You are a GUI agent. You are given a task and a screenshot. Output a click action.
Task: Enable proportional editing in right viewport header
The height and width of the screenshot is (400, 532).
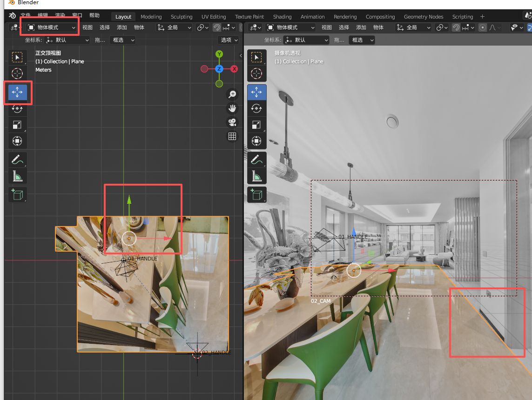[x=483, y=28]
